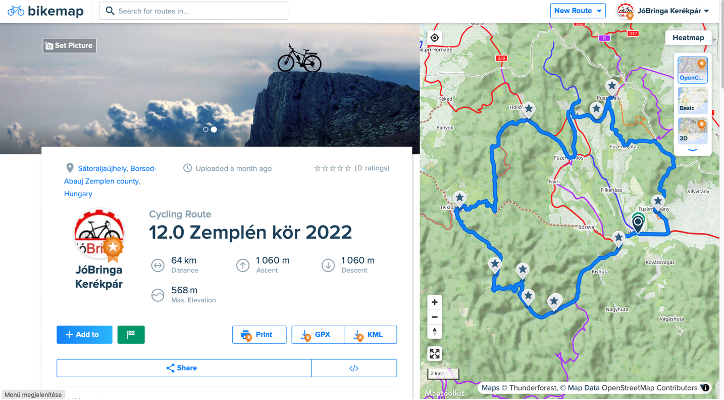Toggle the Heatmap overlay on the map
Screen dimensions: 724x400
tap(688, 38)
